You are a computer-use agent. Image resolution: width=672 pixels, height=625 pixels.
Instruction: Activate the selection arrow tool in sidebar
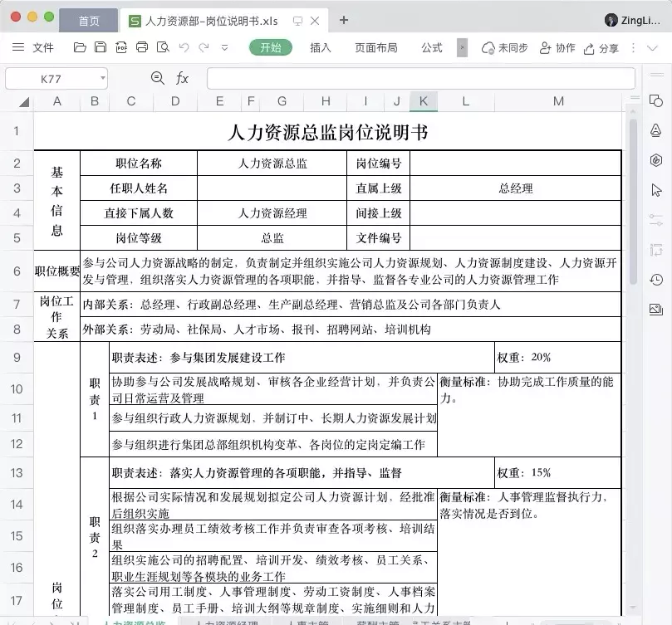pos(655,190)
